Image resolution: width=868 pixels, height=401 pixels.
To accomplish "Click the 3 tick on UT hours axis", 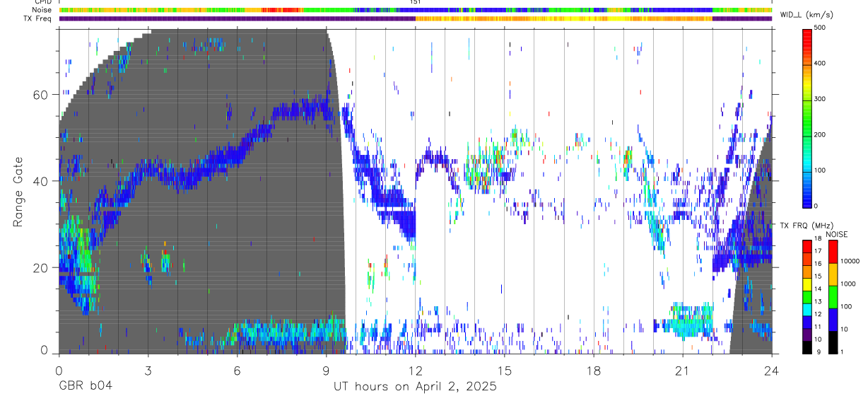I will point(148,370).
